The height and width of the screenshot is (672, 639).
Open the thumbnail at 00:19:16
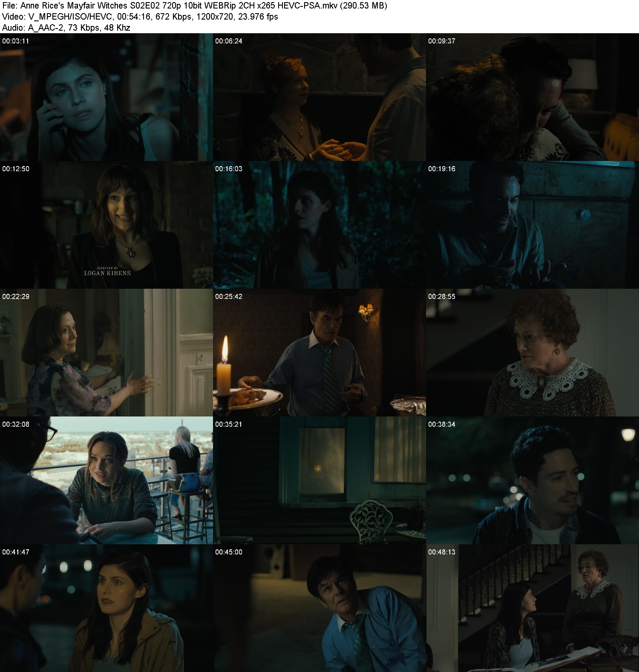[x=532, y=225]
